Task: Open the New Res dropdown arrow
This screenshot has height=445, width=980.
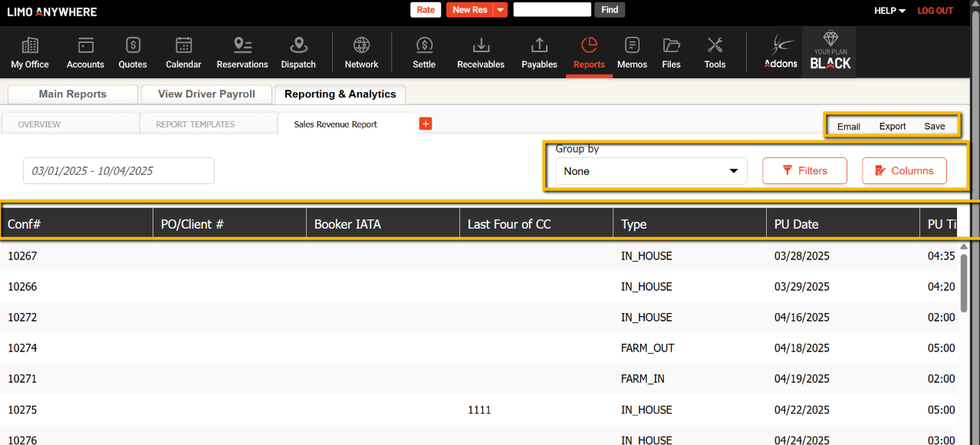Action: pyautogui.click(x=500, y=10)
